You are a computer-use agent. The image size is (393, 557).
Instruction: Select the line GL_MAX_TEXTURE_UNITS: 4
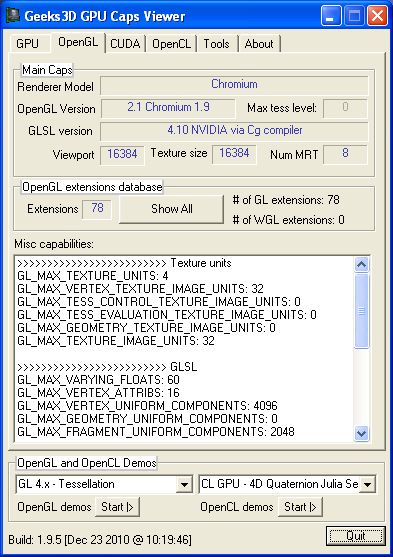click(x=93, y=276)
